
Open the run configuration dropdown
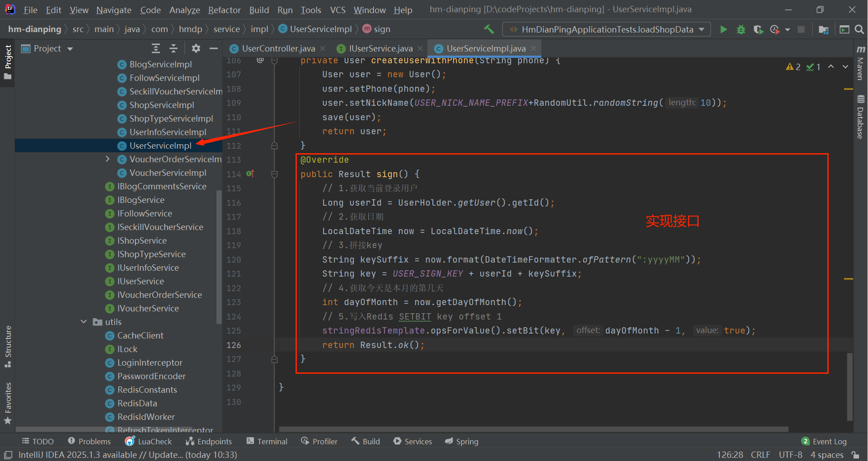click(x=607, y=29)
